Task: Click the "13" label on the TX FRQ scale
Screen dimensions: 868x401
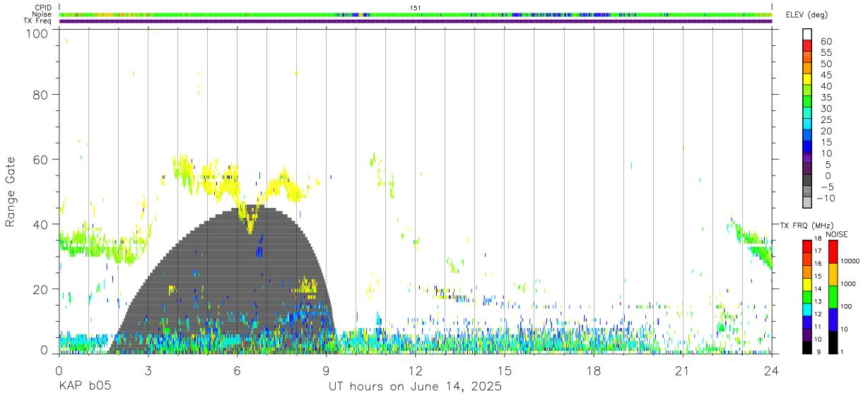Action: point(817,301)
